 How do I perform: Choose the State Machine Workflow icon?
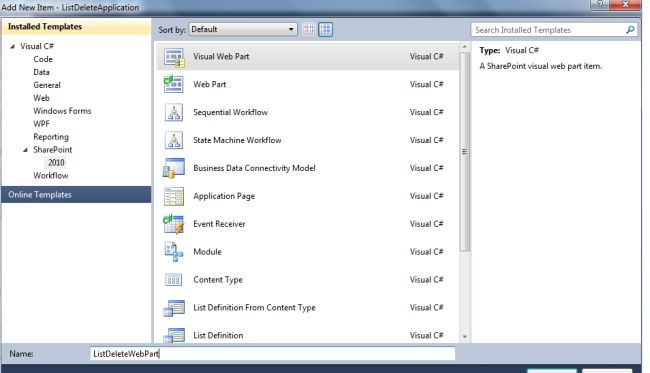174,140
